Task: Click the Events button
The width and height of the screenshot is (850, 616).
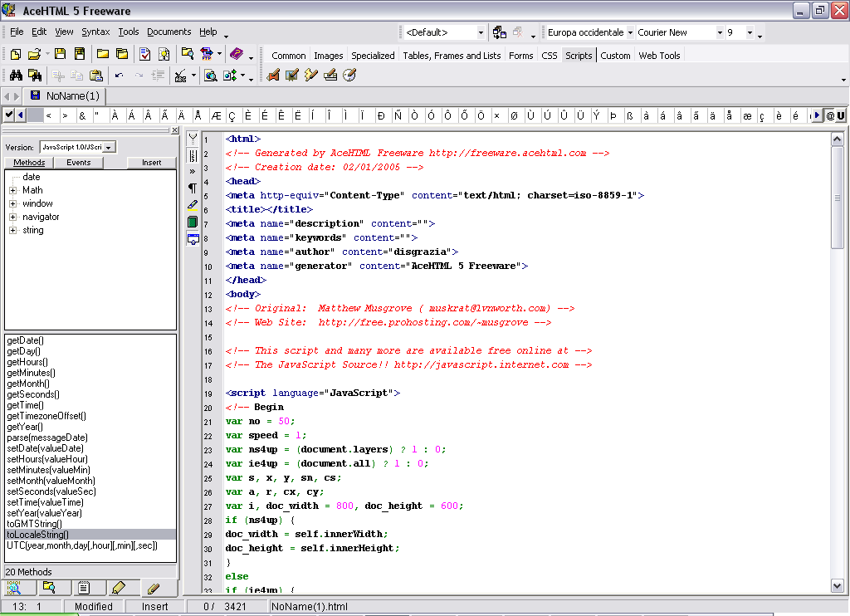Action: coord(79,163)
